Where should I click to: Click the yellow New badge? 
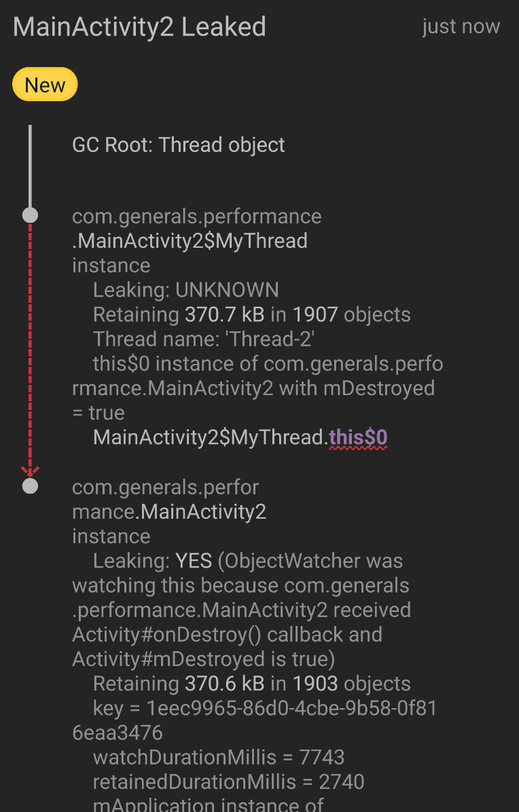tap(45, 84)
